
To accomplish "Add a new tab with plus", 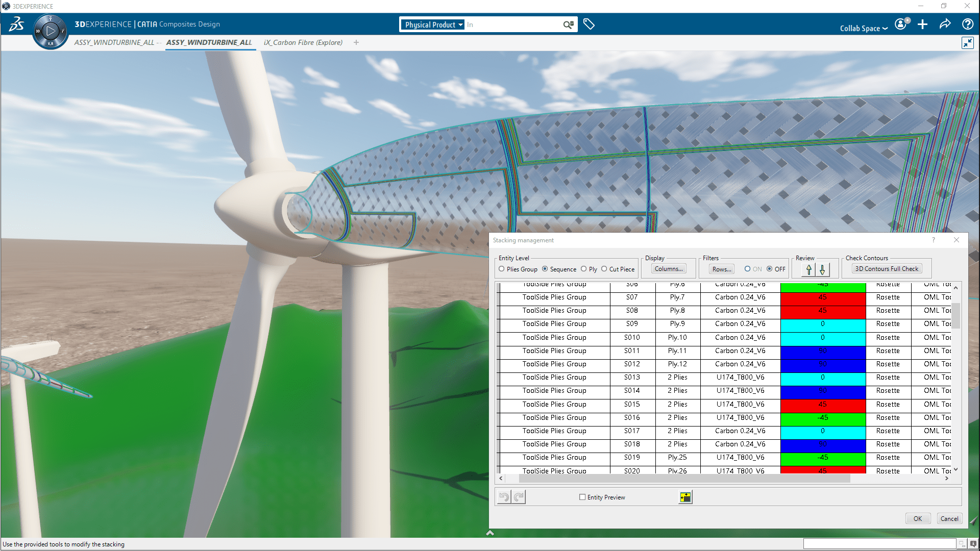I will click(356, 42).
